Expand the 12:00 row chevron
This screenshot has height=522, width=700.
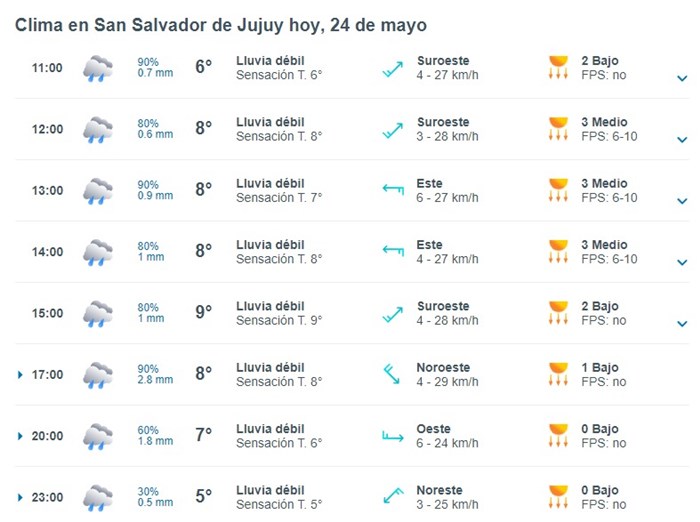pos(682,140)
